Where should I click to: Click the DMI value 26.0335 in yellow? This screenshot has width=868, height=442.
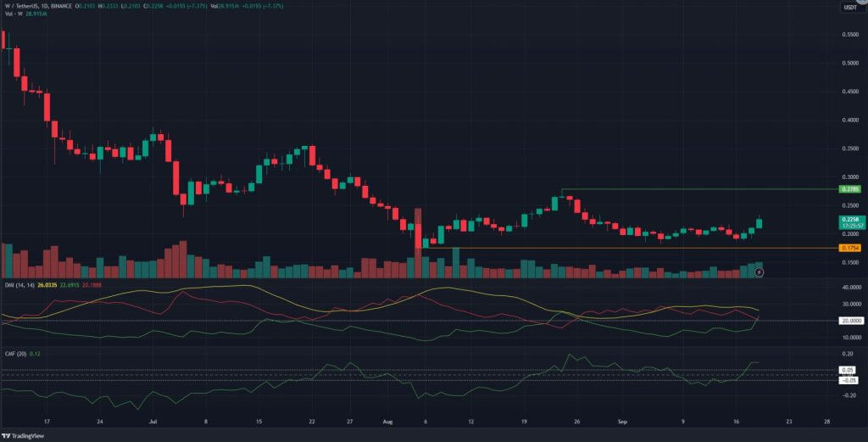[47, 285]
